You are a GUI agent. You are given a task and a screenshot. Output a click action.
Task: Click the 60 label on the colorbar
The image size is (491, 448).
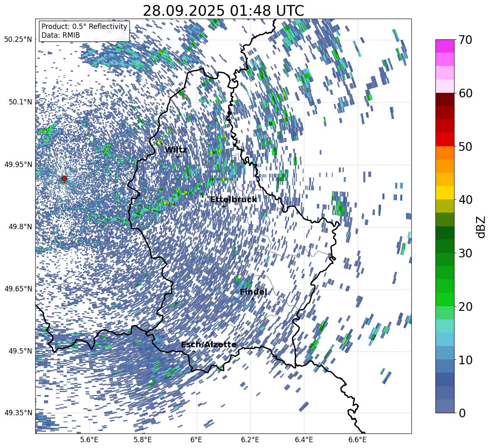[465, 93]
